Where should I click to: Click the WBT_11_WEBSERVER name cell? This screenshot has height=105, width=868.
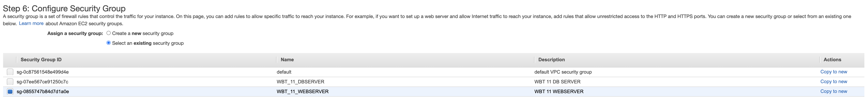tap(302, 92)
